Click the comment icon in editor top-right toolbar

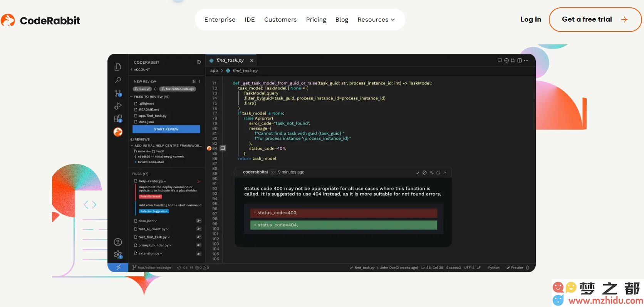pyautogui.click(x=500, y=61)
